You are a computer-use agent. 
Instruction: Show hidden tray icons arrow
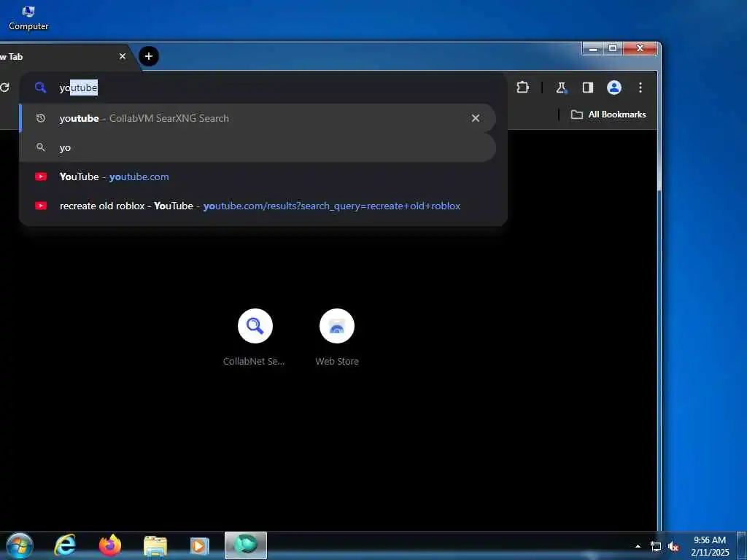(638, 546)
